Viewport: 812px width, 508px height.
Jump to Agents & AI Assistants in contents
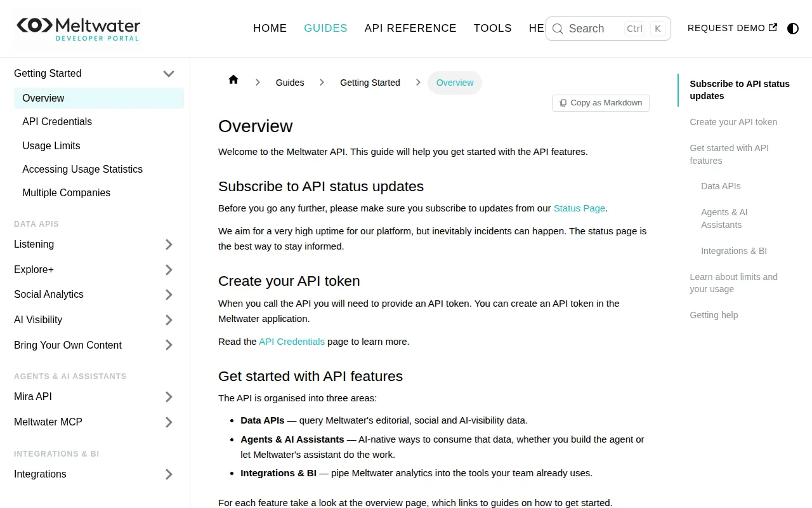point(724,218)
